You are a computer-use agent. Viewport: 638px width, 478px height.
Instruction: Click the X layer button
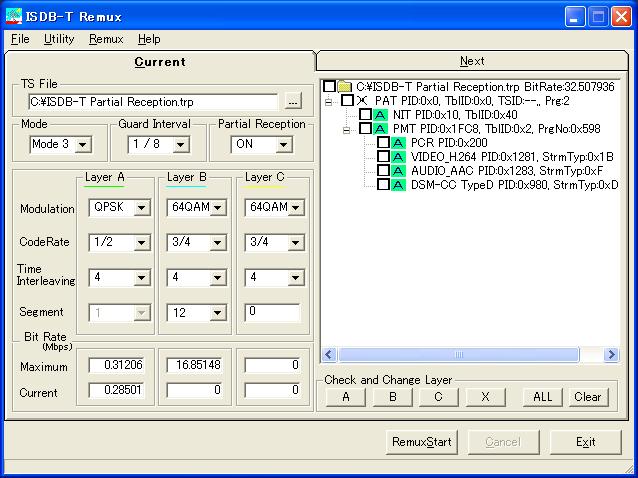pyautogui.click(x=485, y=397)
